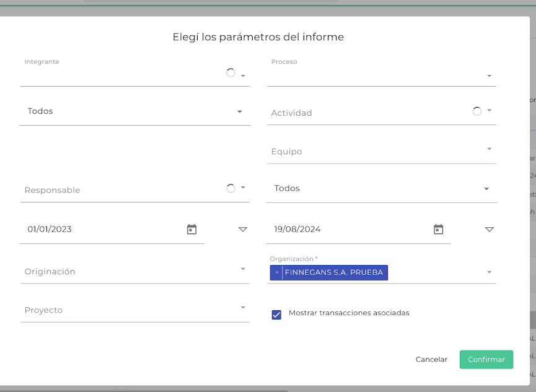Expand the Actividad dropdown arrow
The height and width of the screenshot is (392, 536).
[489, 110]
